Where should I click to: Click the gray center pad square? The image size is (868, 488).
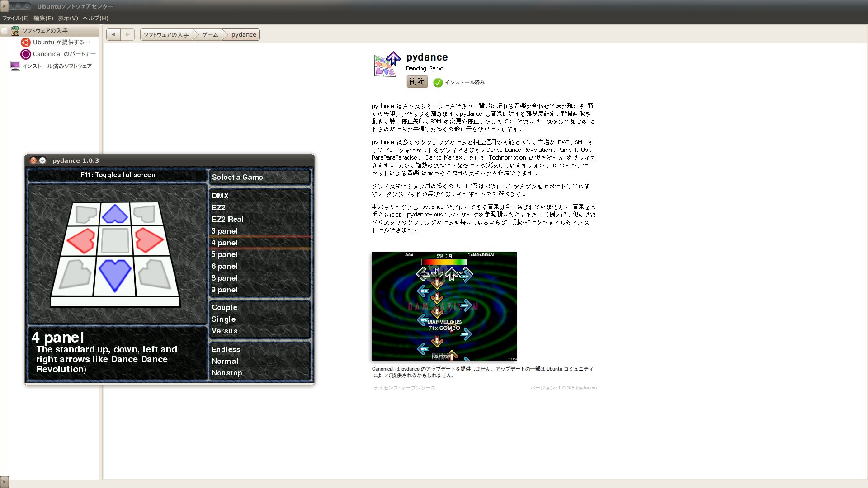click(115, 240)
